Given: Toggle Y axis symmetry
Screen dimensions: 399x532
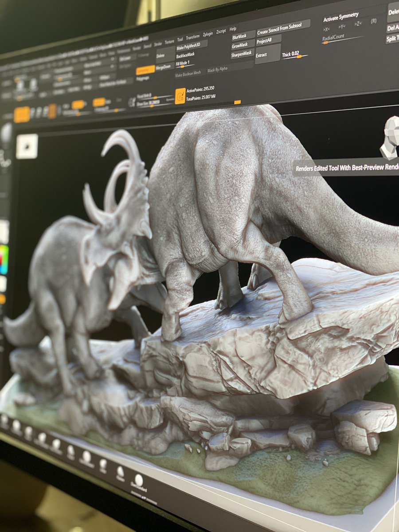Looking at the screenshot, I should point(342,26).
